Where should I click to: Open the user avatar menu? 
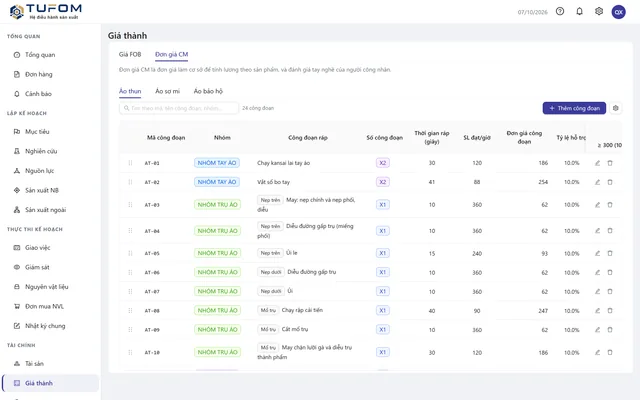(618, 12)
